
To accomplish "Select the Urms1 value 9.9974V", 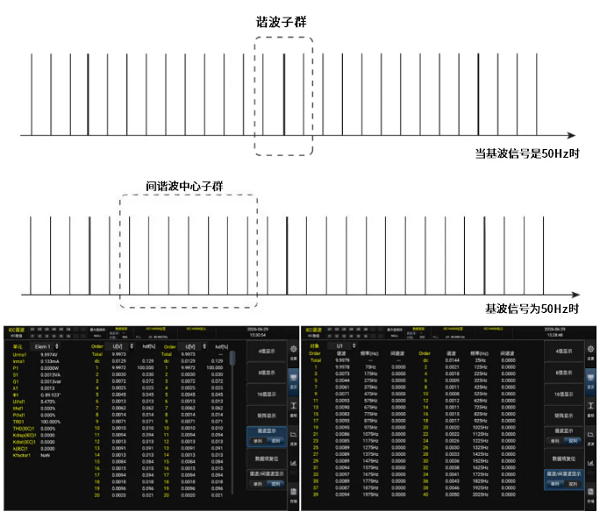I will (49, 355).
